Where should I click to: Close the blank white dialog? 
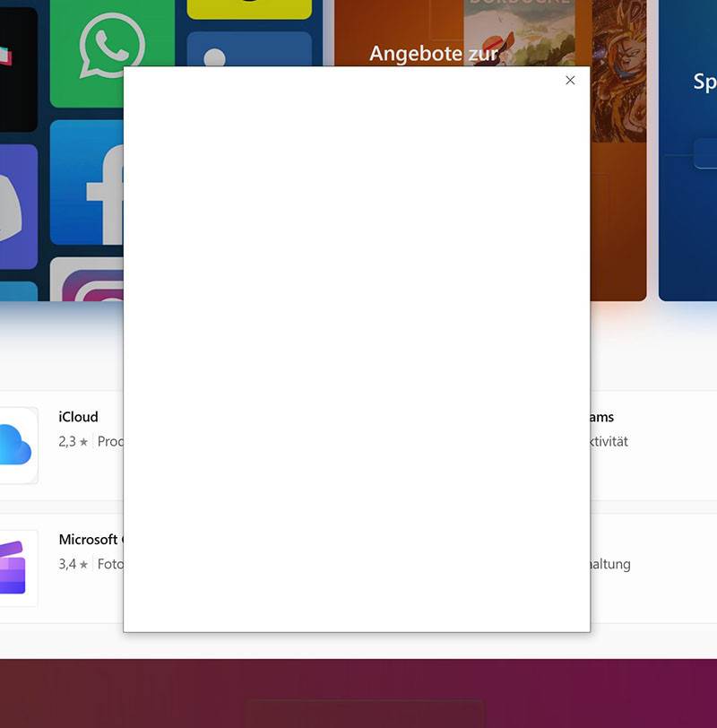click(x=570, y=81)
